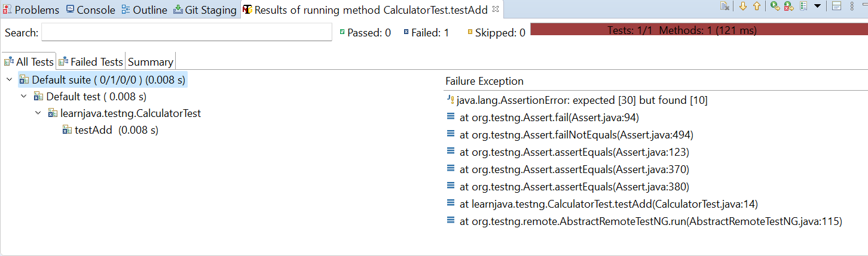868x256 pixels.
Task: Go to previous failure with up arrow
Action: coord(757,7)
